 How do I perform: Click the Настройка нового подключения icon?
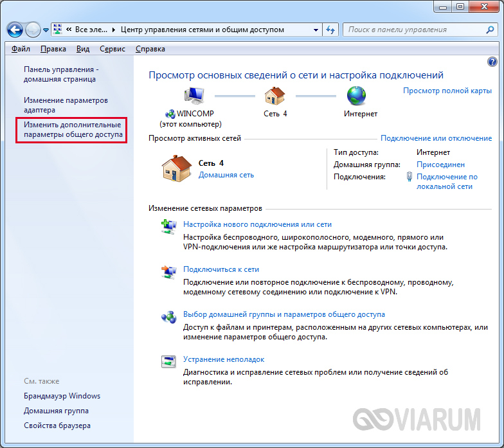[x=168, y=226]
